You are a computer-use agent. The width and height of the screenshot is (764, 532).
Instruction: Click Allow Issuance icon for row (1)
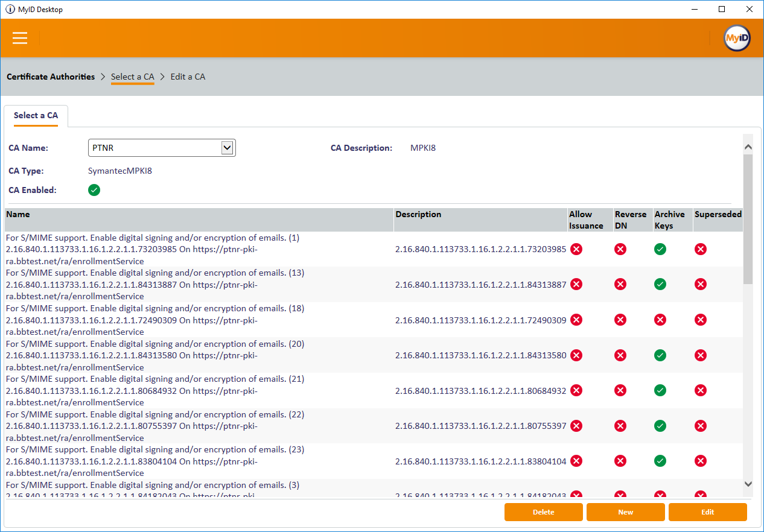coord(576,249)
